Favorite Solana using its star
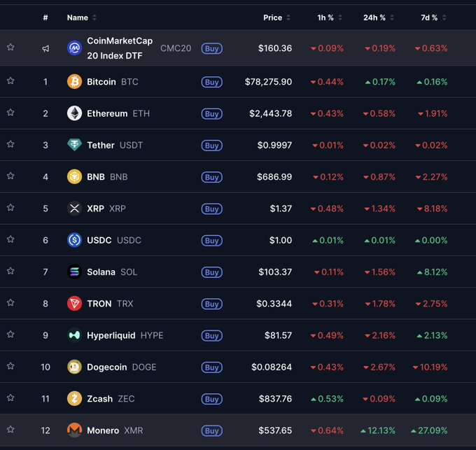This screenshot has width=476, height=450. pyautogui.click(x=10, y=271)
